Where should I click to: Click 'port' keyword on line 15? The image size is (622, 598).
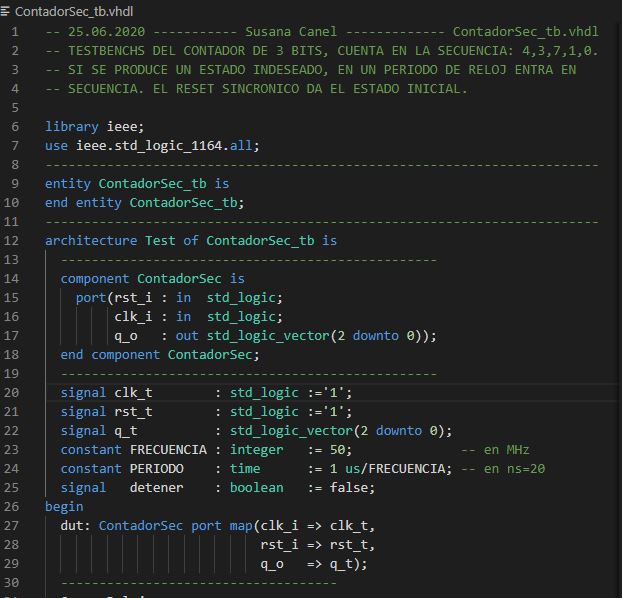tap(90, 297)
